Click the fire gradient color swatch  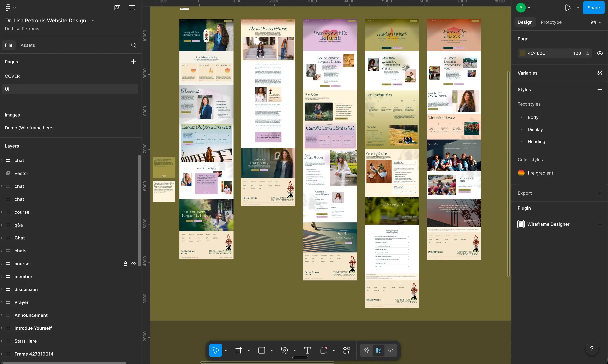521,173
